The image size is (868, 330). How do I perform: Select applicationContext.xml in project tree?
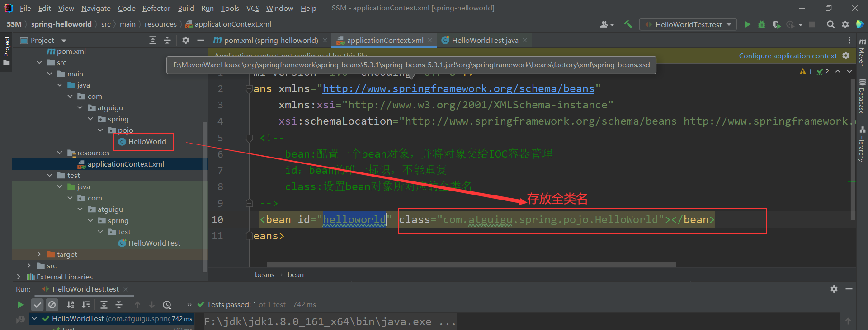tap(121, 164)
